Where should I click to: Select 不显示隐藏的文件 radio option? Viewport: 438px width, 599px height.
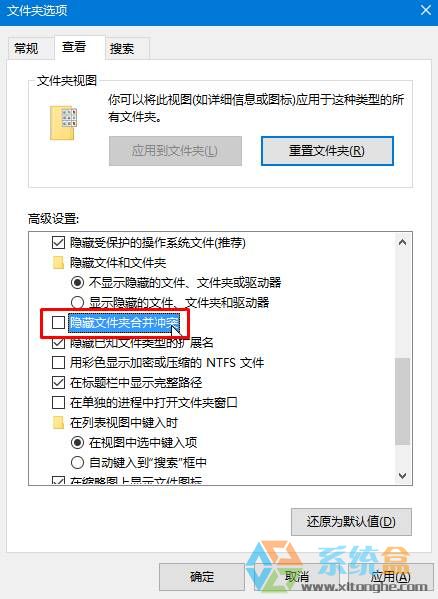pyautogui.click(x=77, y=283)
